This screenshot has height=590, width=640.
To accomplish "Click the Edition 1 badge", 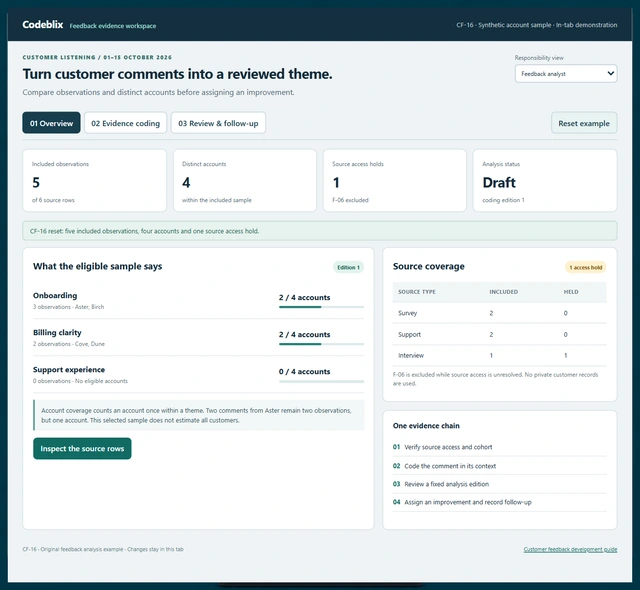I will [x=348, y=267].
